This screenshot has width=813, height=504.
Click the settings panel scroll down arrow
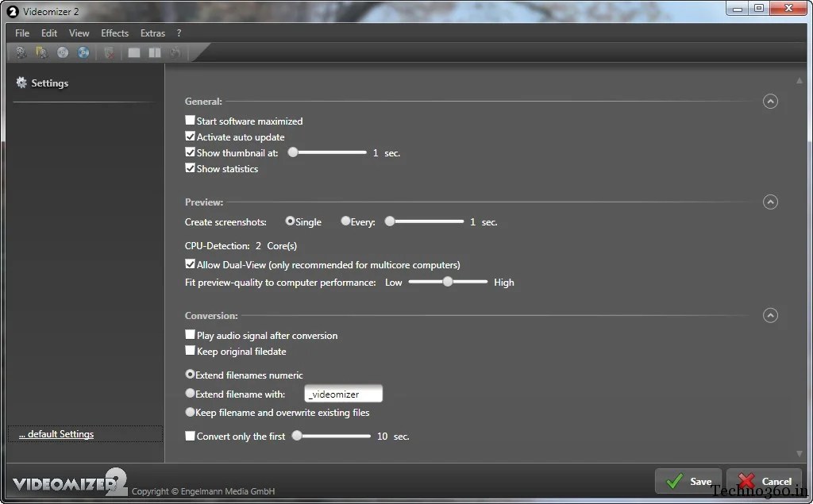click(800, 454)
